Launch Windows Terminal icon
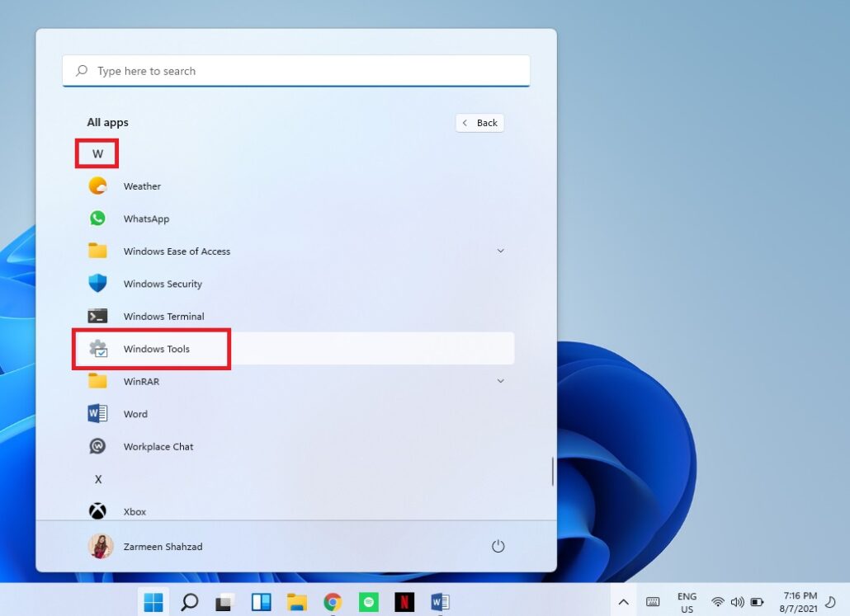This screenshot has width=850, height=616. [x=97, y=316]
